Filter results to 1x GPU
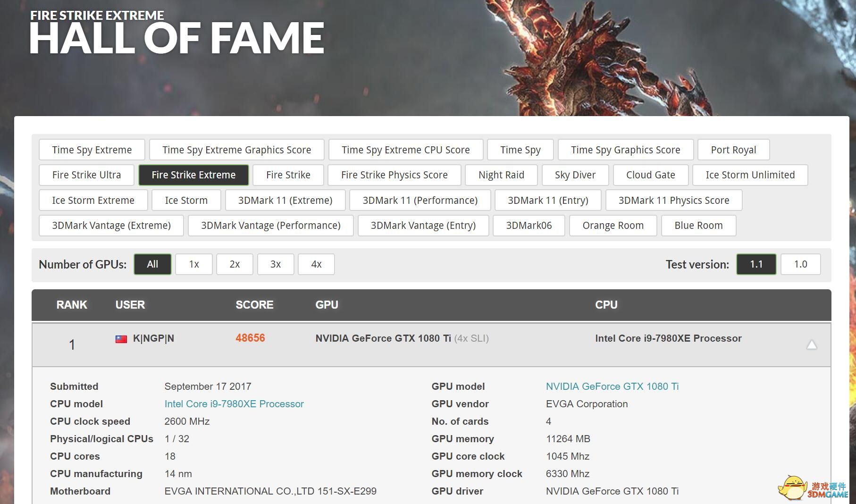The height and width of the screenshot is (504, 856). tap(194, 264)
